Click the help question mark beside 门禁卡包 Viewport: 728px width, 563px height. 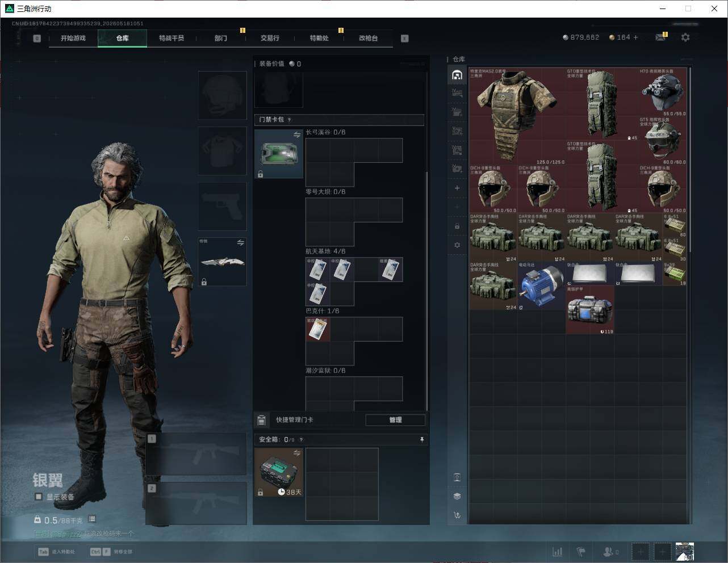pos(290,120)
